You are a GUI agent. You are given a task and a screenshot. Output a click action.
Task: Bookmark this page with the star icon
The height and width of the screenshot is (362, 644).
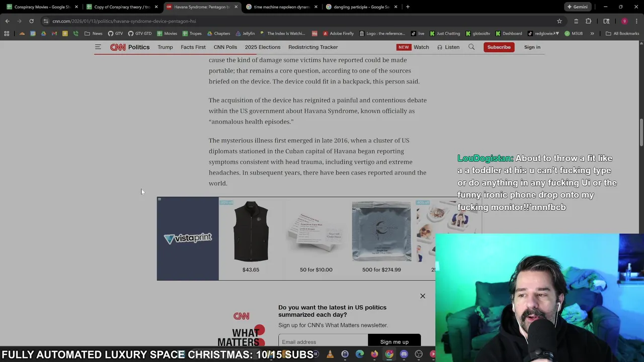tap(559, 21)
